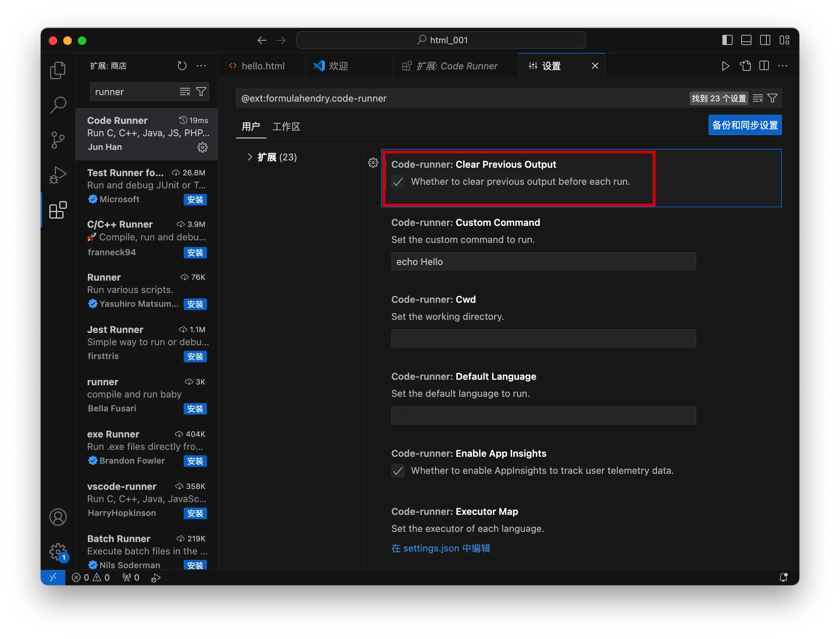Open extensions view more actions menu
The height and width of the screenshot is (639, 840).
click(x=201, y=66)
